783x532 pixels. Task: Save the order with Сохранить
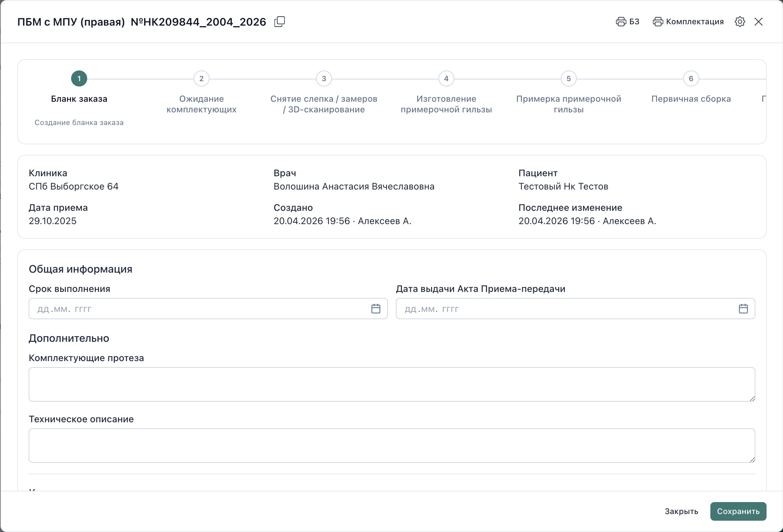(738, 511)
